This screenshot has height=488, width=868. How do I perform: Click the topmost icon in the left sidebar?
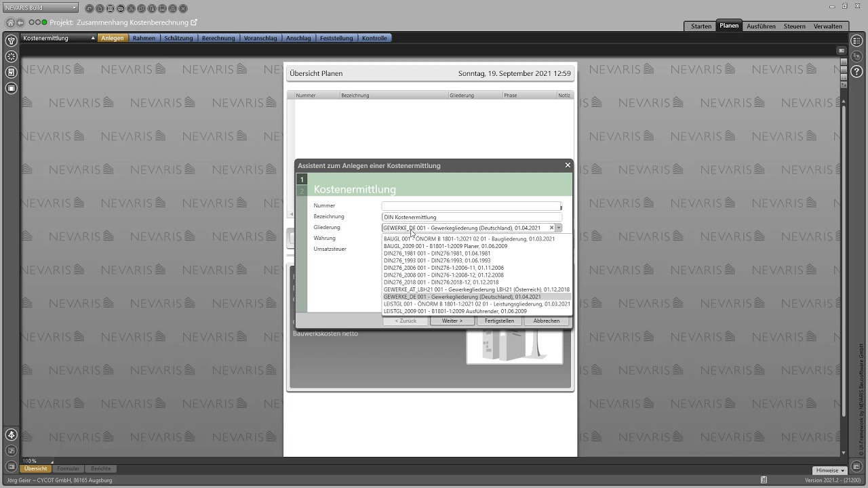point(11,41)
